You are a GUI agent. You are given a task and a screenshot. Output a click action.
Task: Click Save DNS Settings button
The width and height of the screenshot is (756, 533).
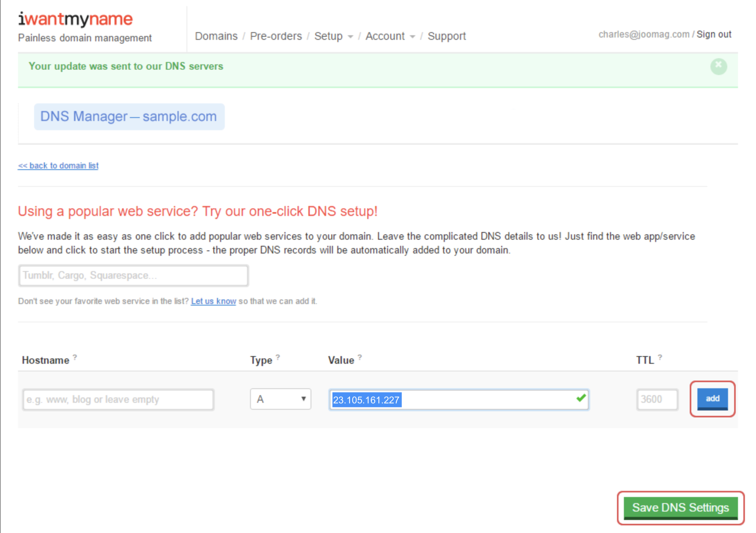(680, 507)
